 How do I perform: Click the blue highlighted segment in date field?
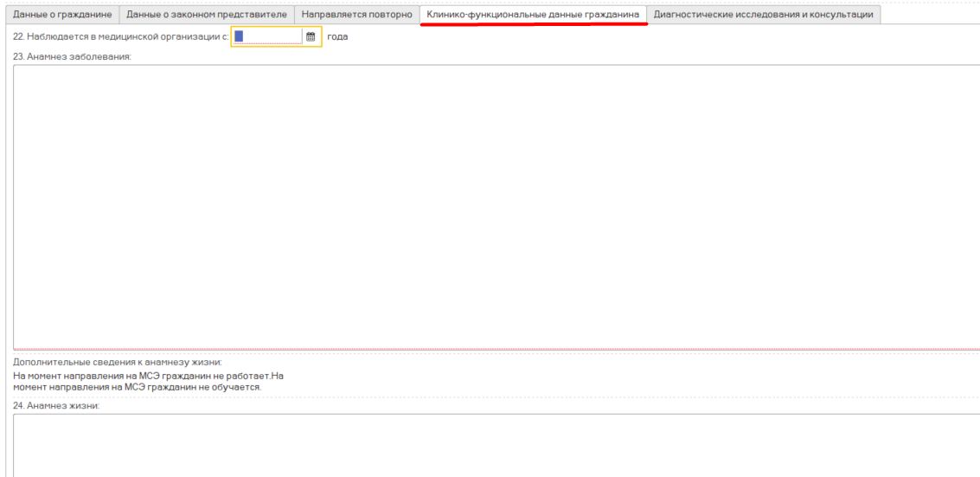tap(239, 36)
